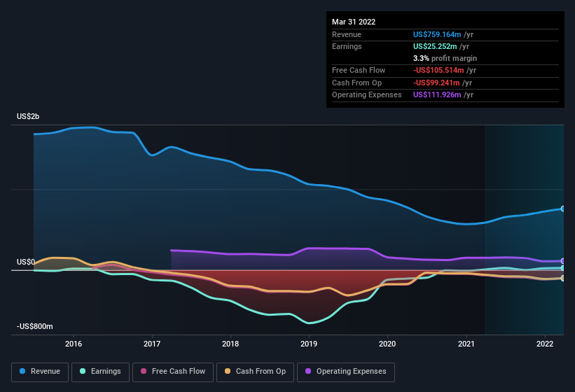Click the tan Cash From Op end-point marker
The image size is (575, 392).
tap(563, 278)
